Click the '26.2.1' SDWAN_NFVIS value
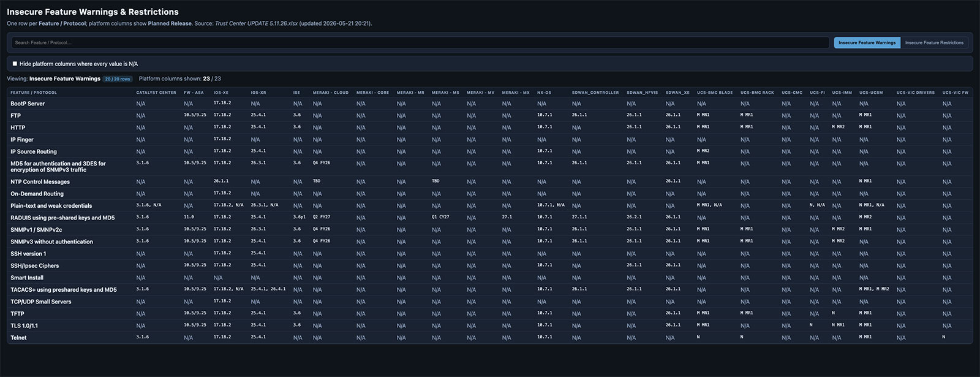 click(x=634, y=217)
